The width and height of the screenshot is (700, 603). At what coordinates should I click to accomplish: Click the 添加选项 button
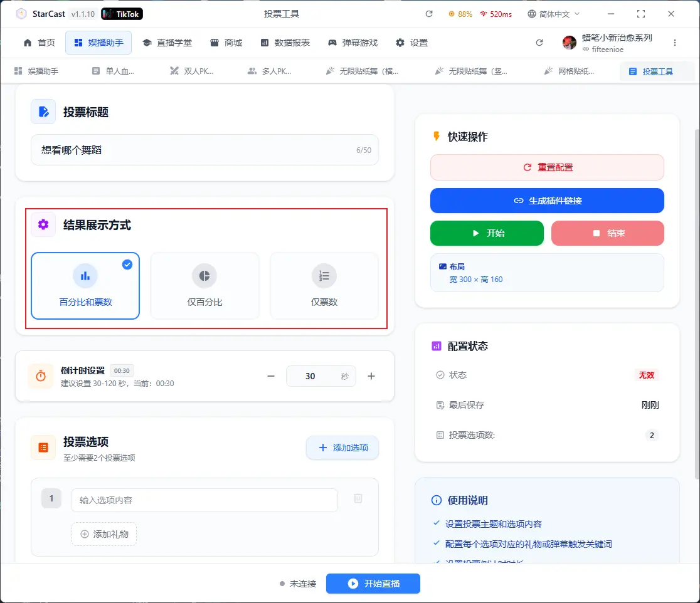(342, 448)
